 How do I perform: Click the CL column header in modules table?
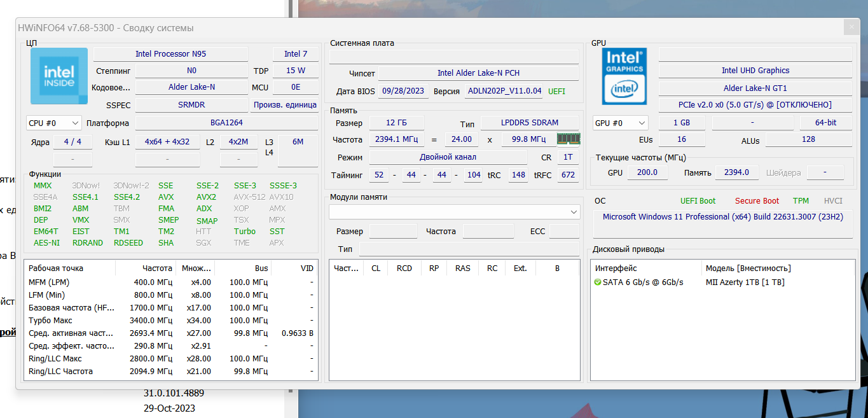pos(376,268)
